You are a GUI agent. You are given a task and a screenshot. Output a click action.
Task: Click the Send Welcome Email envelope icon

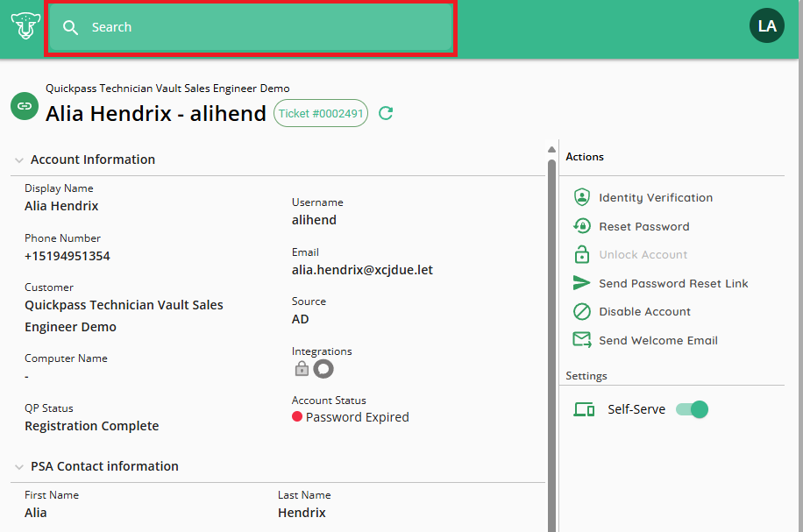coord(582,340)
